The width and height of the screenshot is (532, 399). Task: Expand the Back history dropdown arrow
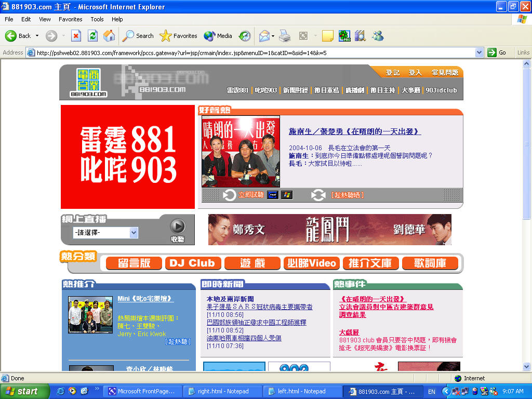click(37, 36)
